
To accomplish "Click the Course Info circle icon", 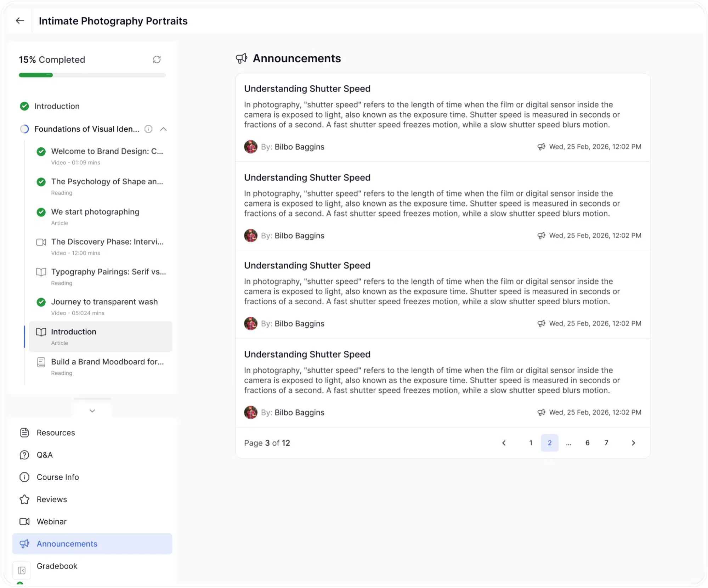I will pos(24,477).
